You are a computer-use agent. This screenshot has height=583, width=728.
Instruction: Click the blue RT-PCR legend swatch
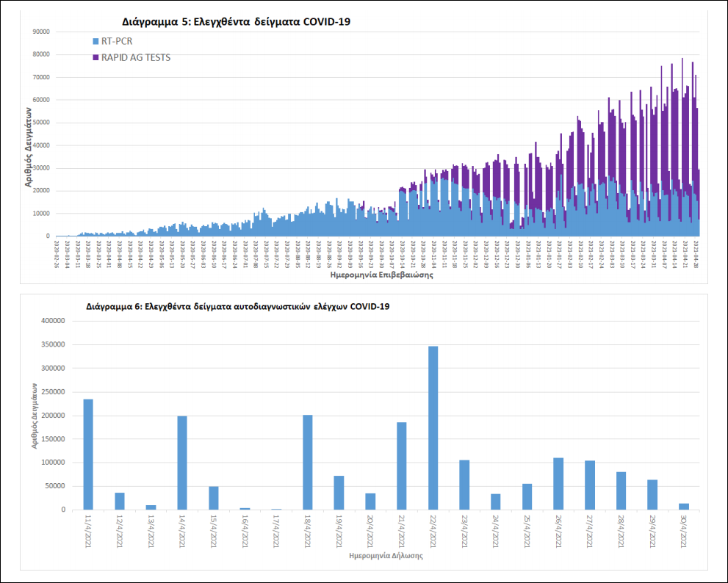pos(95,41)
